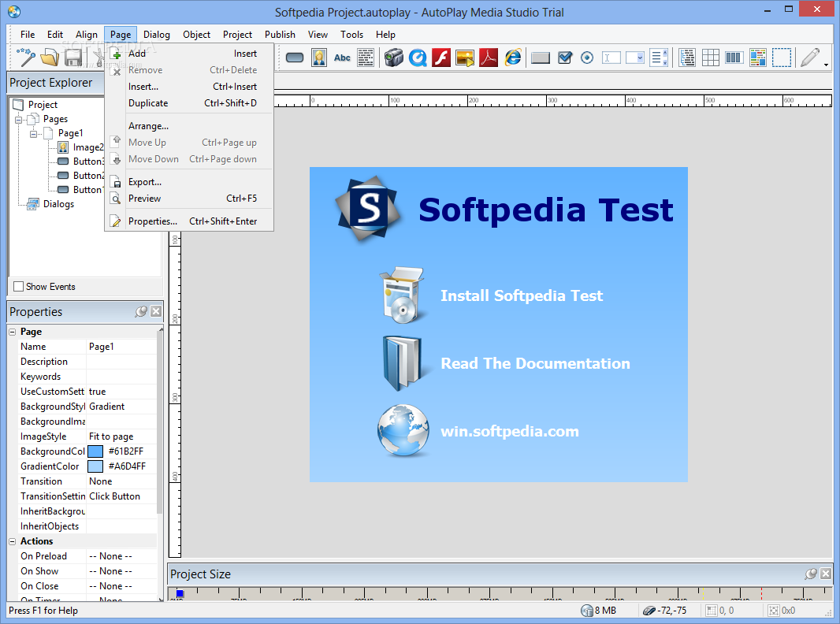Click the Install Softpedia Test button

point(490,295)
